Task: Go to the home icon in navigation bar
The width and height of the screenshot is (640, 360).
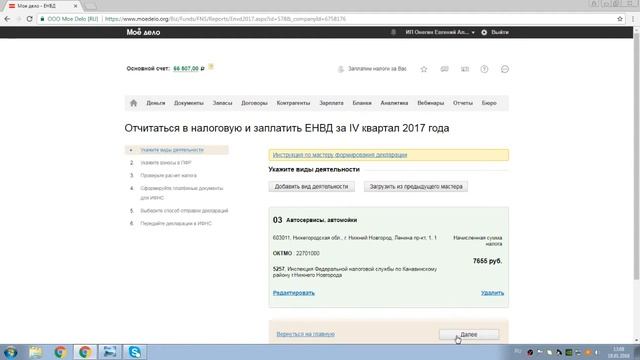Action: (133, 103)
